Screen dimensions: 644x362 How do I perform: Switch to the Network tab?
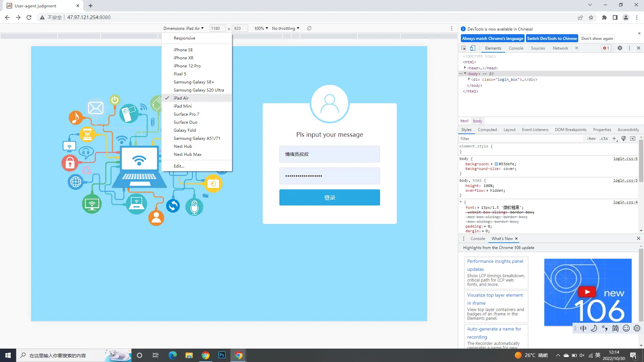coord(560,48)
